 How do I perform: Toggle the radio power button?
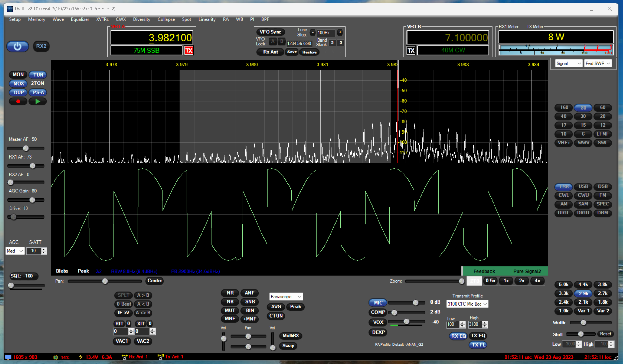point(17,46)
